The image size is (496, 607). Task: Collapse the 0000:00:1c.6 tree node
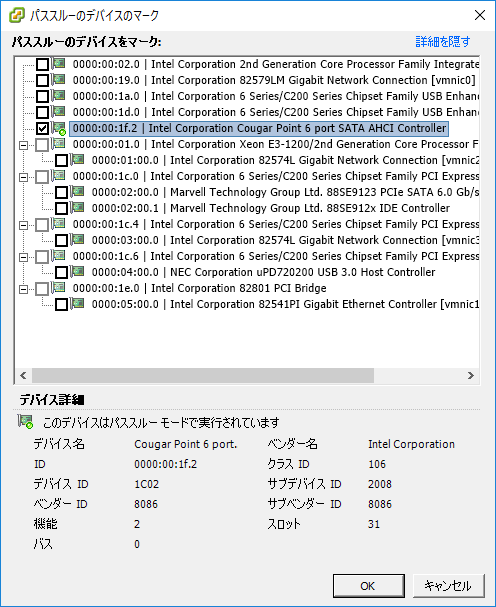click(x=24, y=257)
